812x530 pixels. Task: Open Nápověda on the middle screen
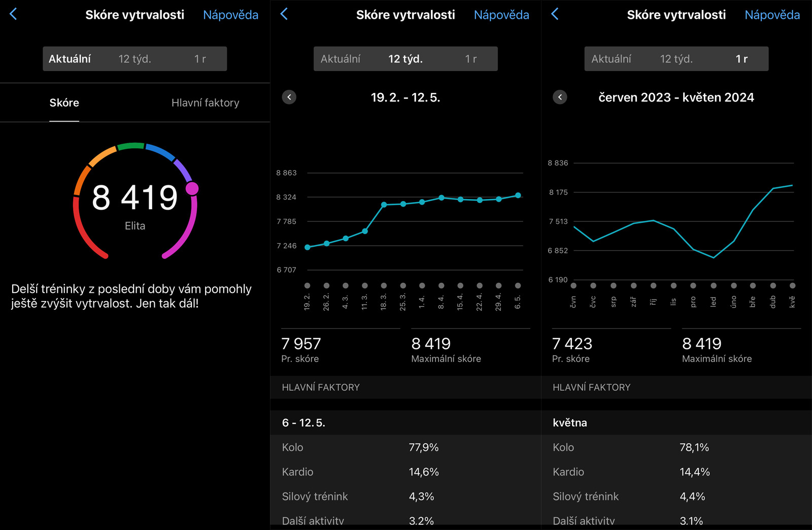click(x=501, y=15)
